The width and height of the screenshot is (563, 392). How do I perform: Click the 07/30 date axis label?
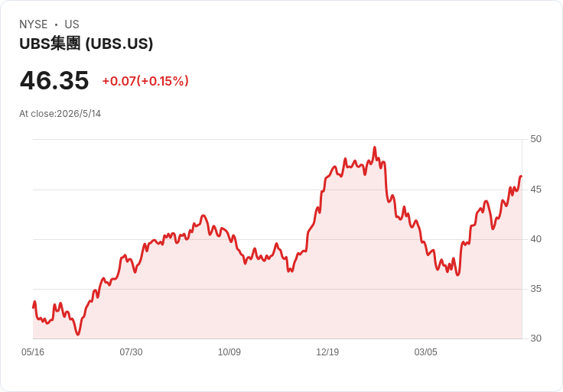pyautogui.click(x=131, y=352)
